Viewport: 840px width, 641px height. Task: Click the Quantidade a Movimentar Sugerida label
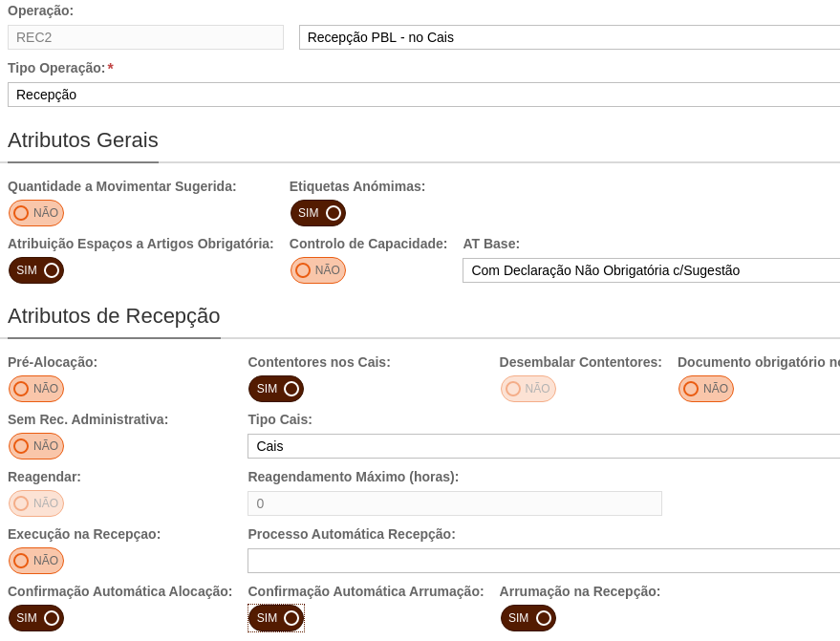[122, 186]
